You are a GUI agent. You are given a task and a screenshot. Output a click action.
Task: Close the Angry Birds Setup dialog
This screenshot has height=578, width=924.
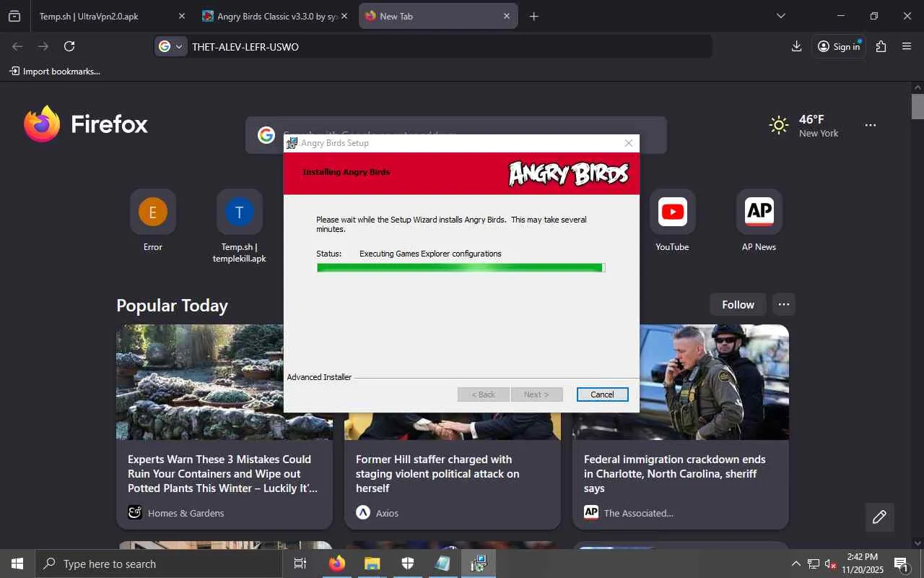coord(628,143)
